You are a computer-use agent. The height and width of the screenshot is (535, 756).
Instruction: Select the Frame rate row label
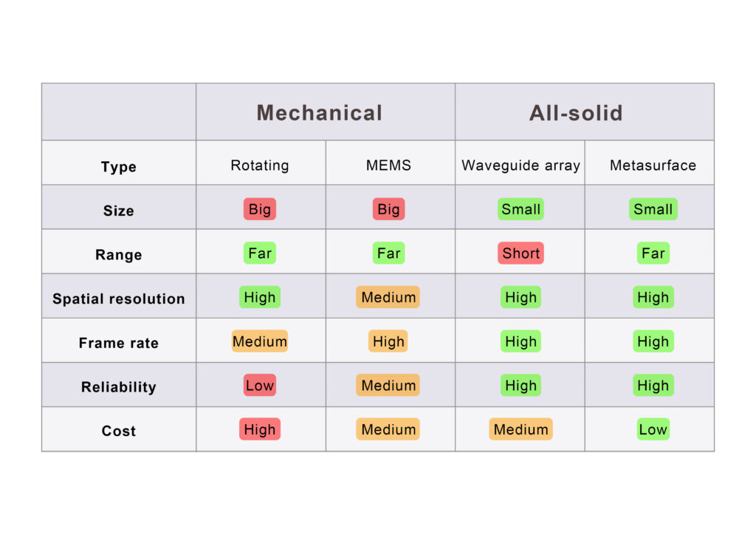click(119, 343)
